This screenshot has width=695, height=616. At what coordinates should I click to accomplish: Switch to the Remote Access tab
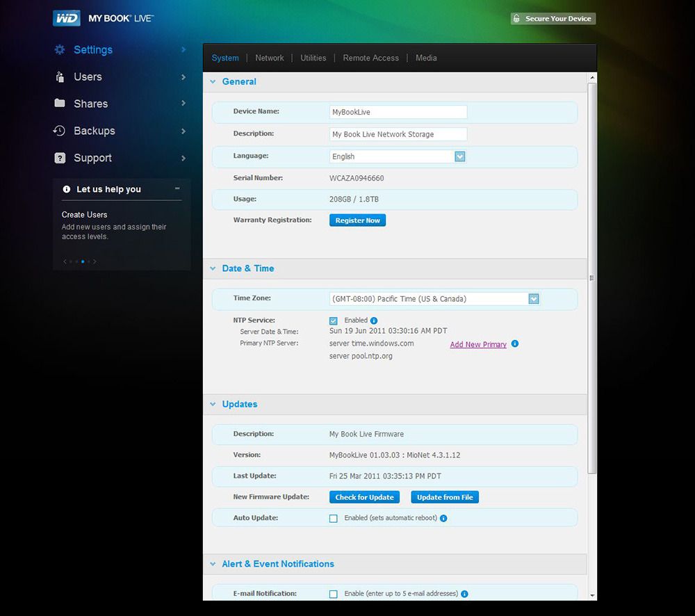point(371,58)
